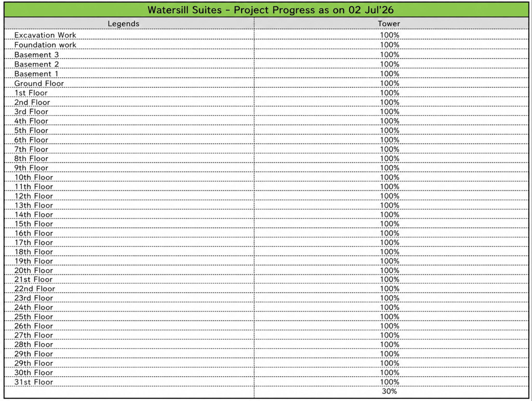The width and height of the screenshot is (532, 401).
Task: Click the "14th Floor" label
Action: click(34, 215)
